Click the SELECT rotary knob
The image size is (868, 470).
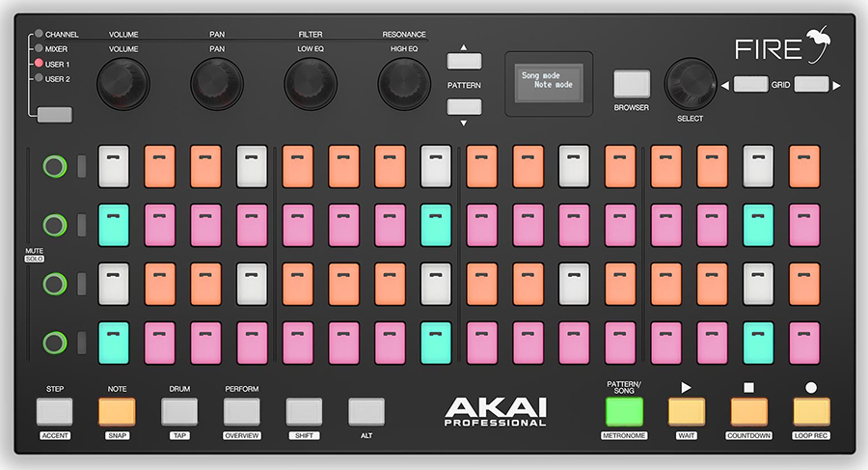(691, 84)
